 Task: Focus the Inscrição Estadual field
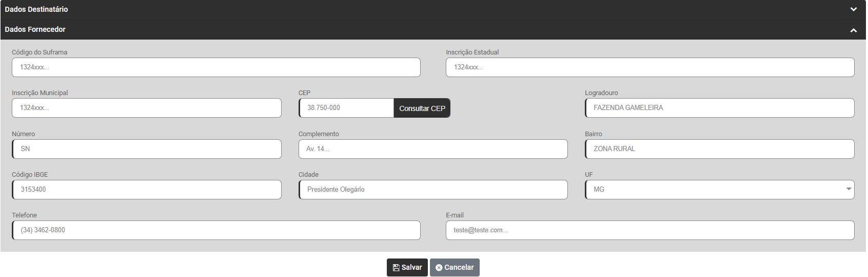pos(650,67)
